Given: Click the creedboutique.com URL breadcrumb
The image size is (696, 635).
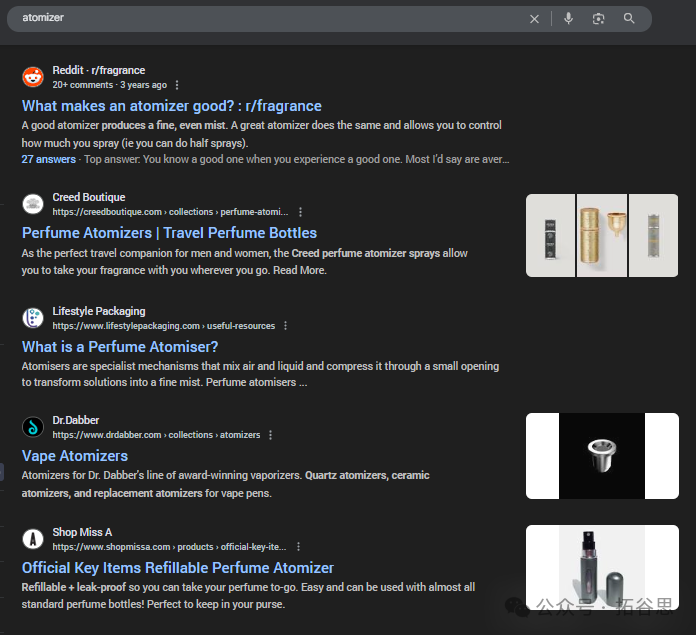Looking at the screenshot, I should (x=170, y=212).
